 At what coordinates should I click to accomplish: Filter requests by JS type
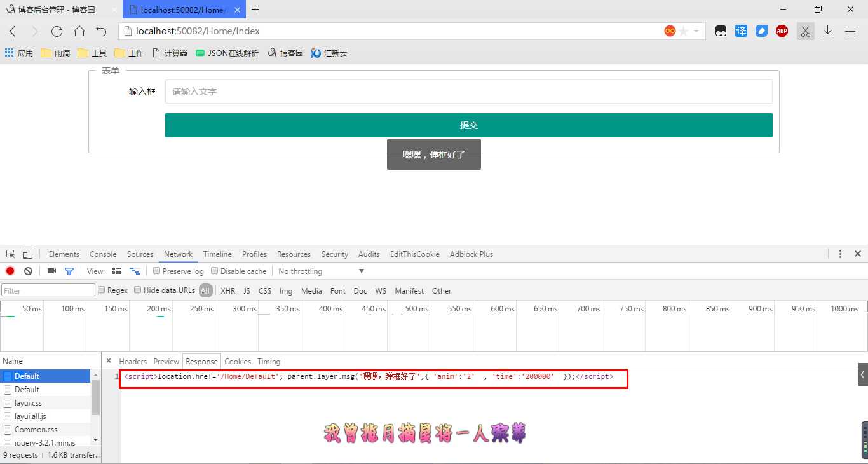click(x=247, y=291)
